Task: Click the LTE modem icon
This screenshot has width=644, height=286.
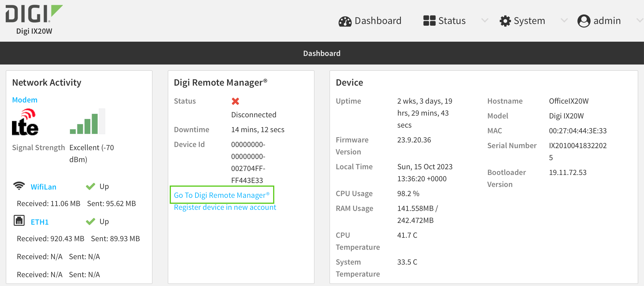Action: [25, 122]
